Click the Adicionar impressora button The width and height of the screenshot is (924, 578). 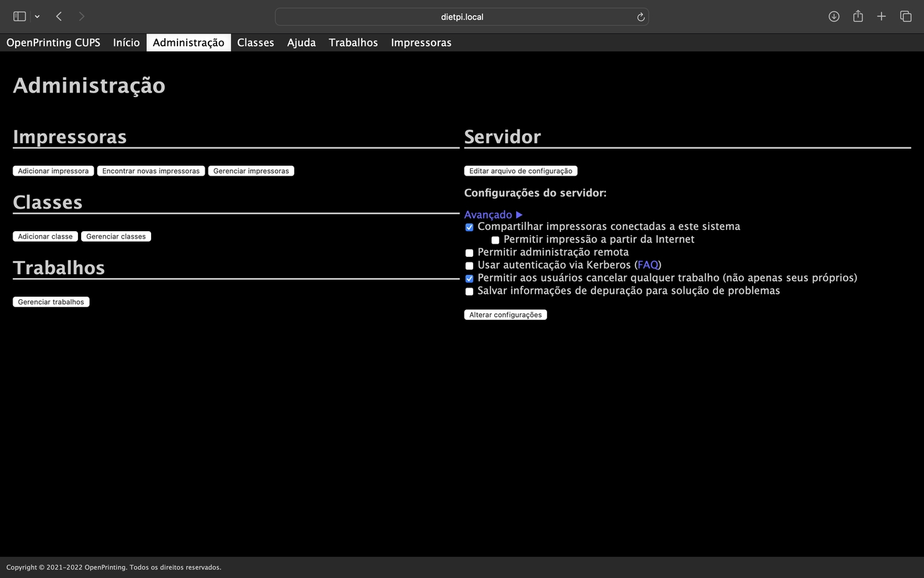pyautogui.click(x=53, y=171)
